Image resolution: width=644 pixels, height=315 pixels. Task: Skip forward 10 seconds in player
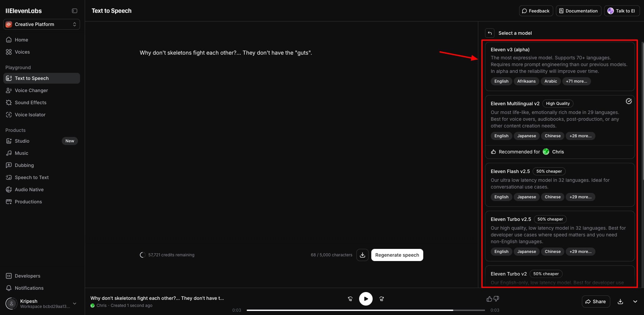click(381, 299)
